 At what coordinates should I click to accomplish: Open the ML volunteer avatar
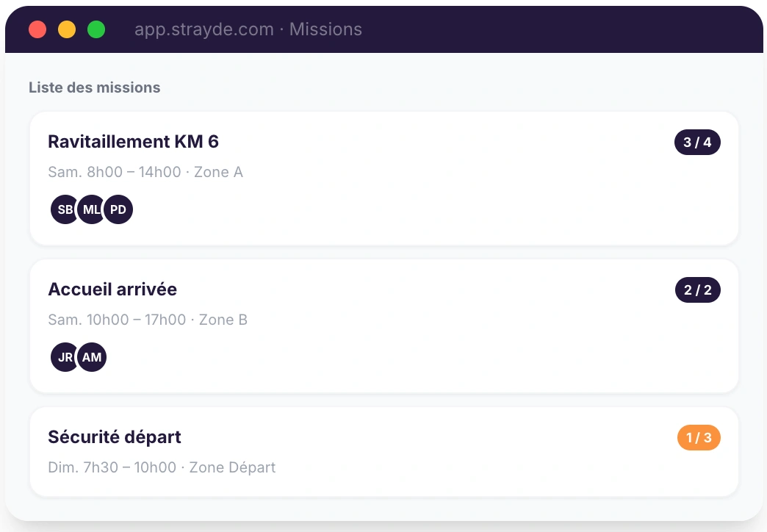91,209
